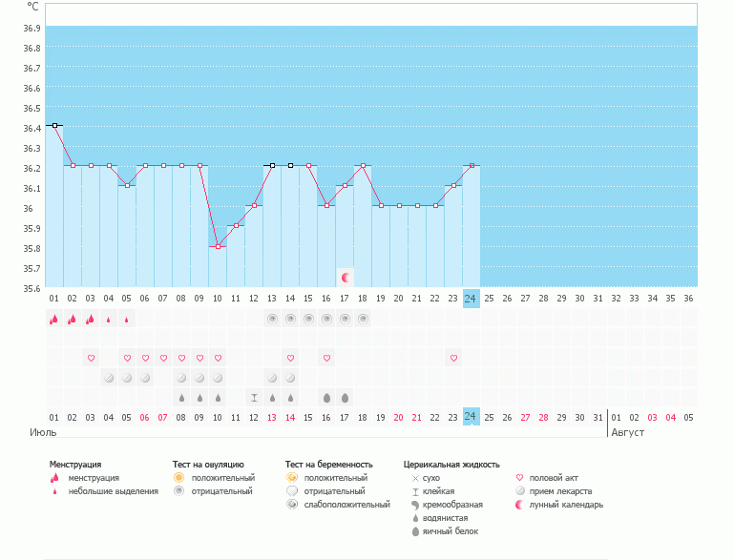Click the sticky cervical fluid icon on day 12
Viewport: 734px width, 560px height.
click(x=254, y=397)
